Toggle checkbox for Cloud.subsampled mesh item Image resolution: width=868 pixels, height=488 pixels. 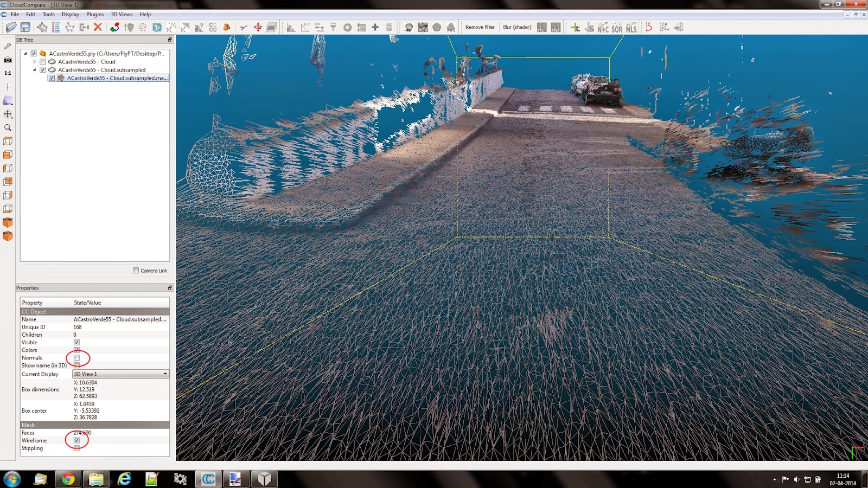52,78
